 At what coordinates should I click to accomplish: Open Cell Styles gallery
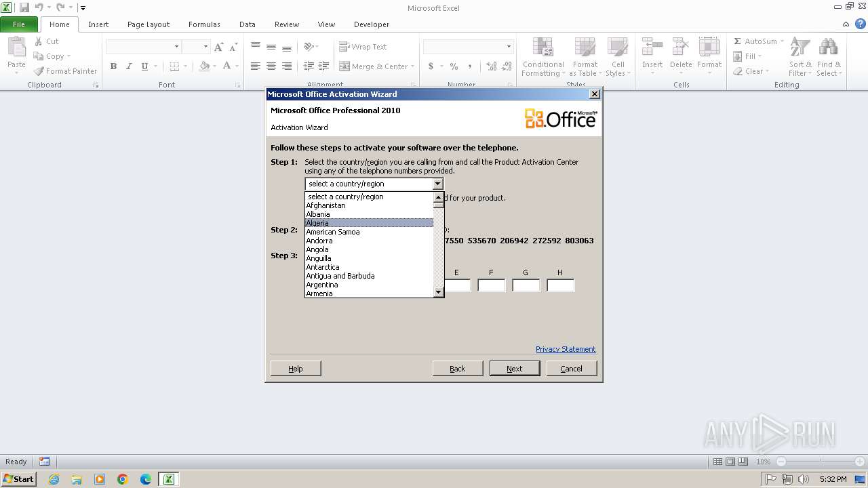pos(618,57)
